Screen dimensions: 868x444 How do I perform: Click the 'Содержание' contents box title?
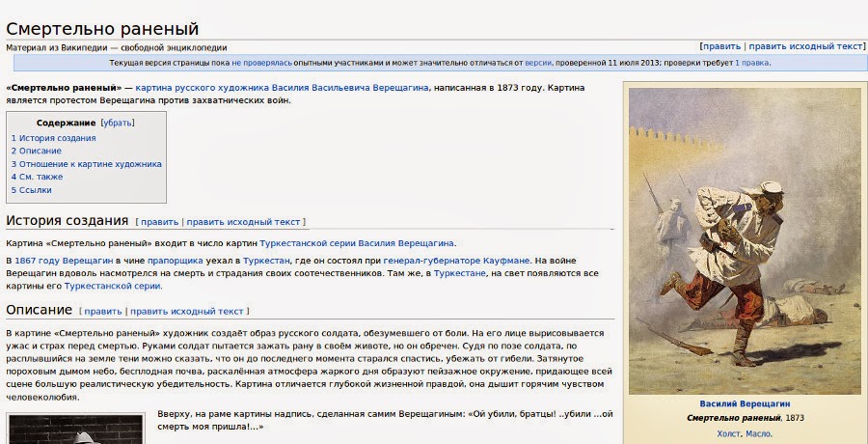(x=66, y=123)
